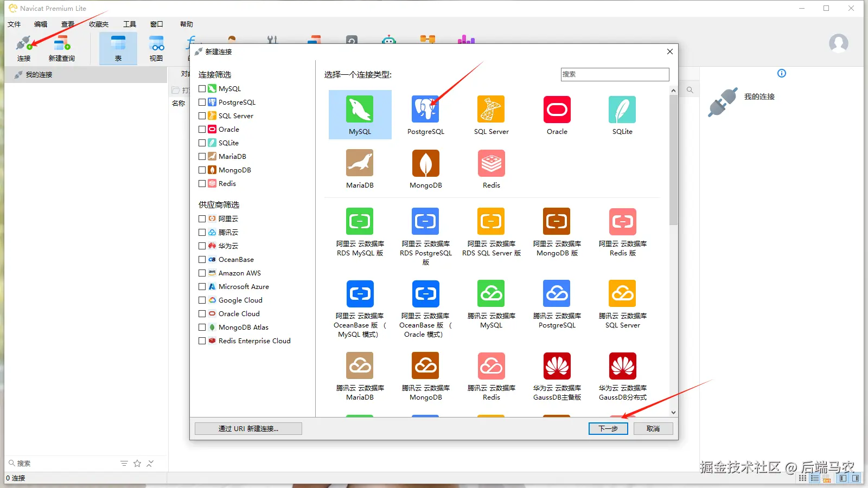Enable the Amazon AWS vendor checkbox
The height and width of the screenshot is (488, 868).
click(202, 273)
